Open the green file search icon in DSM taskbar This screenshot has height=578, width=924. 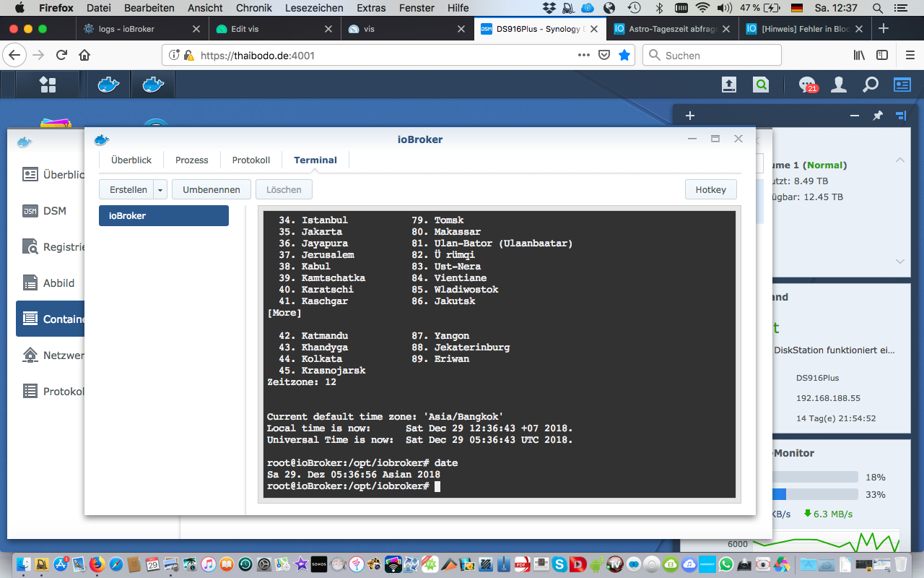761,85
